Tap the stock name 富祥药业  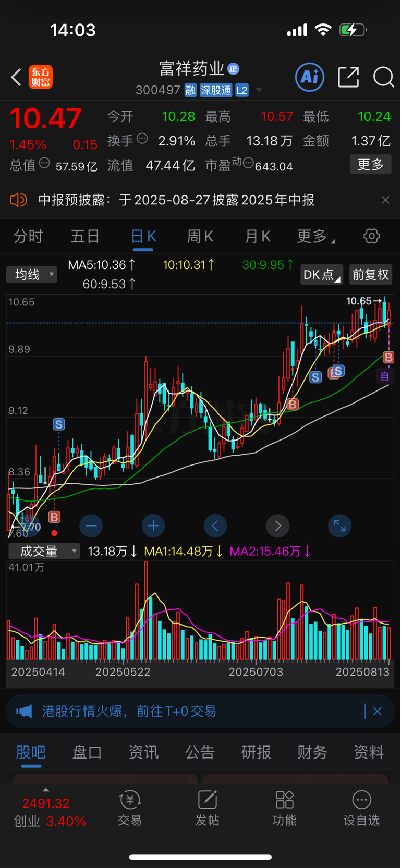pyautogui.click(x=191, y=68)
